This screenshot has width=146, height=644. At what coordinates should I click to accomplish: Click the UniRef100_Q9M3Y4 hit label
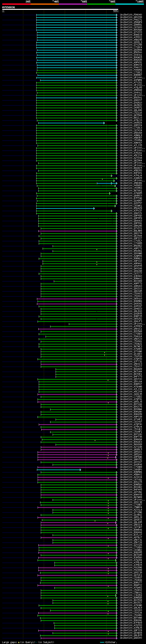click(x=131, y=125)
